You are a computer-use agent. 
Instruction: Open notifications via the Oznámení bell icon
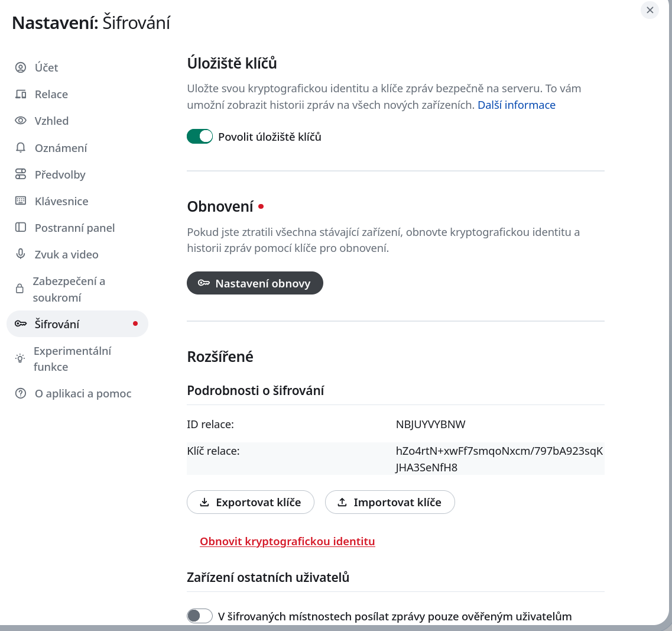21,147
